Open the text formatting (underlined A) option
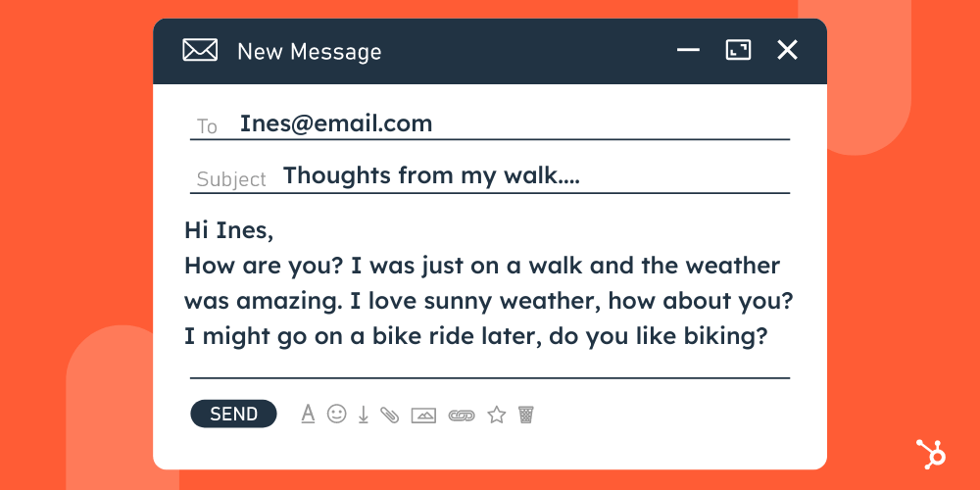Viewport: 980px width, 490px height. [308, 414]
